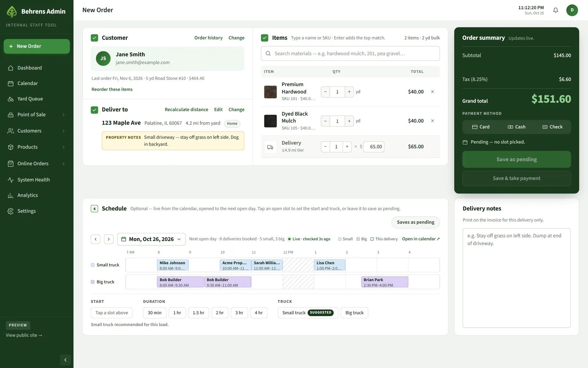588x368 pixels.
Task: Click the search materials field
Action: (x=350, y=53)
